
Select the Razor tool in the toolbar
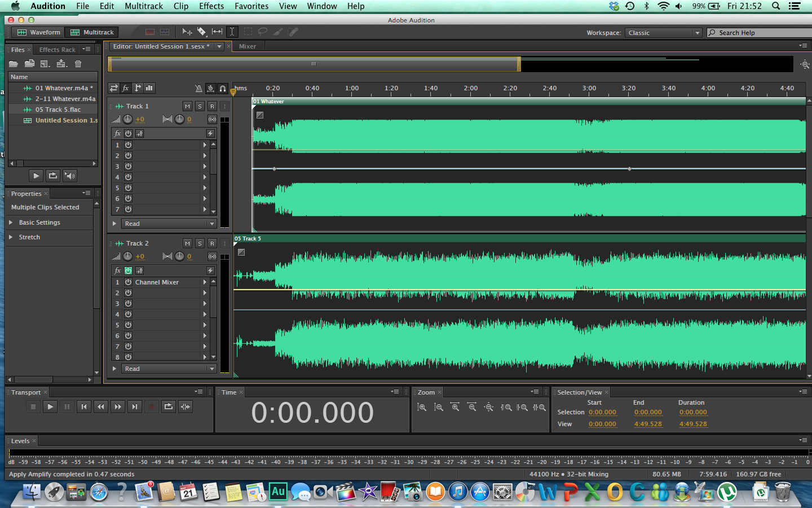click(202, 32)
